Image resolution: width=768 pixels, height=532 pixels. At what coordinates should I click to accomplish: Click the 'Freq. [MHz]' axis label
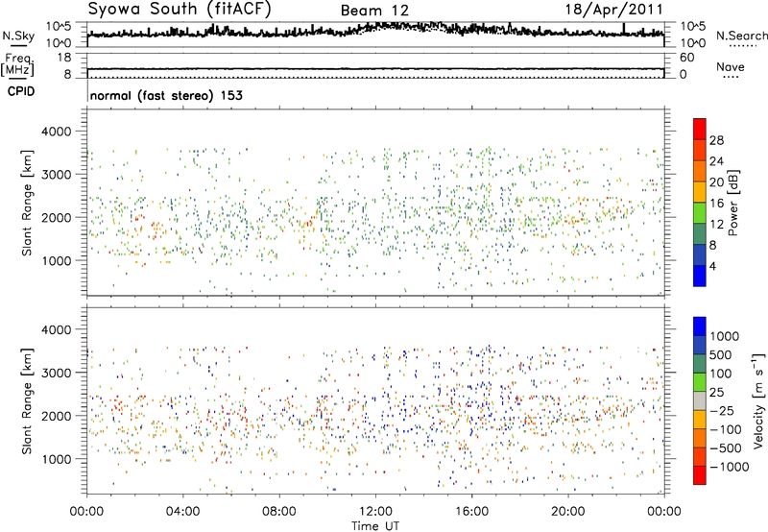pyautogui.click(x=18, y=65)
